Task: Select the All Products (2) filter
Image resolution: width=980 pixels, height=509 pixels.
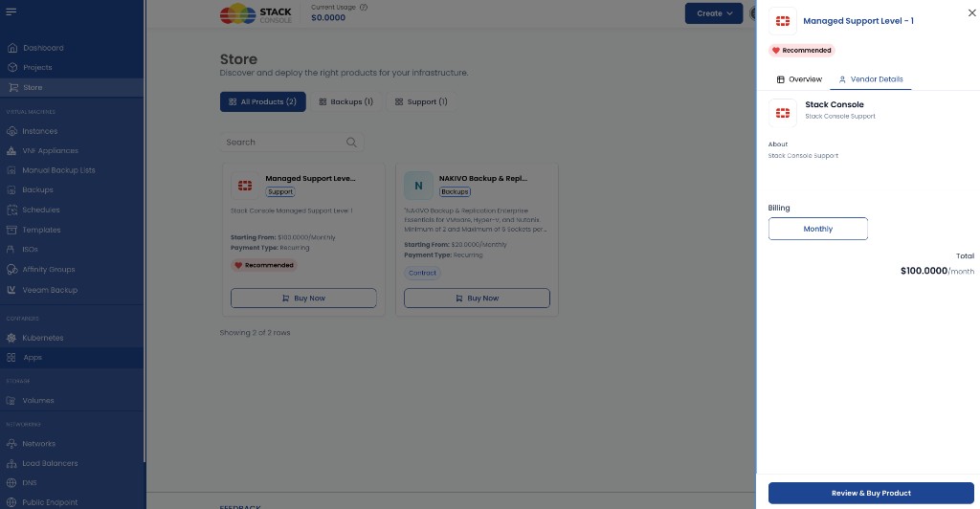Action: 262,101
